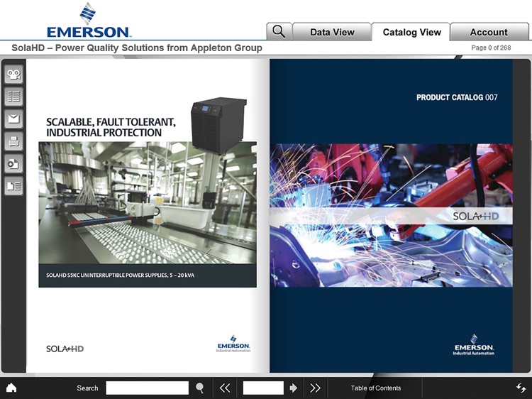Click 'Scalable, Fault Tolerant, Industrial Protection' heading
This screenshot has width=532, height=399.
(111, 127)
